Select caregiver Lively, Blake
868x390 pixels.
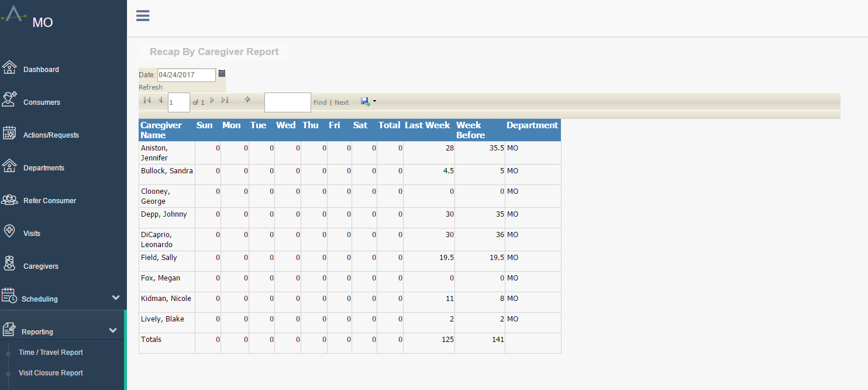click(x=163, y=319)
